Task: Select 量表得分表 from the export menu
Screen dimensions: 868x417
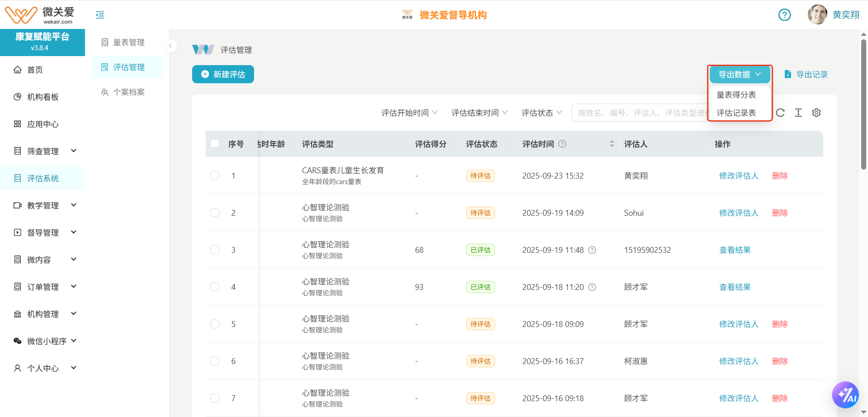Action: [736, 95]
